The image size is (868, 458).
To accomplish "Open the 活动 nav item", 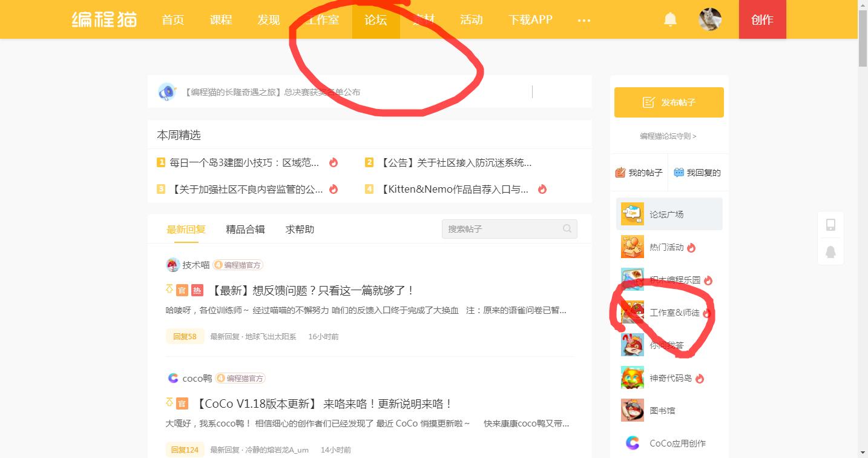I will pos(471,19).
